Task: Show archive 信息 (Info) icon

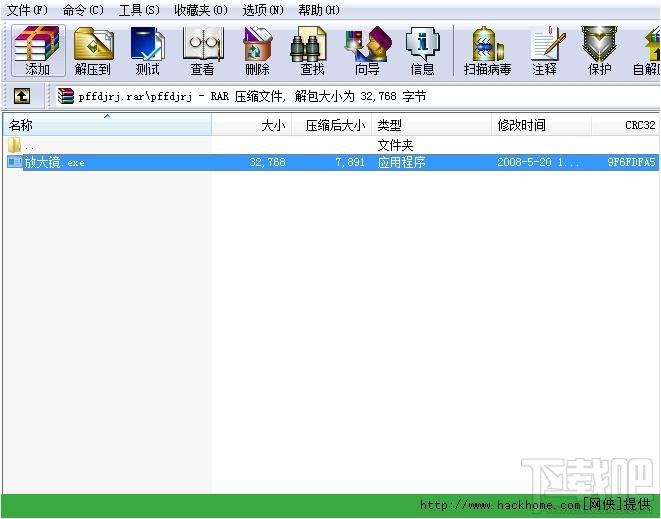Action: pyautogui.click(x=422, y=50)
